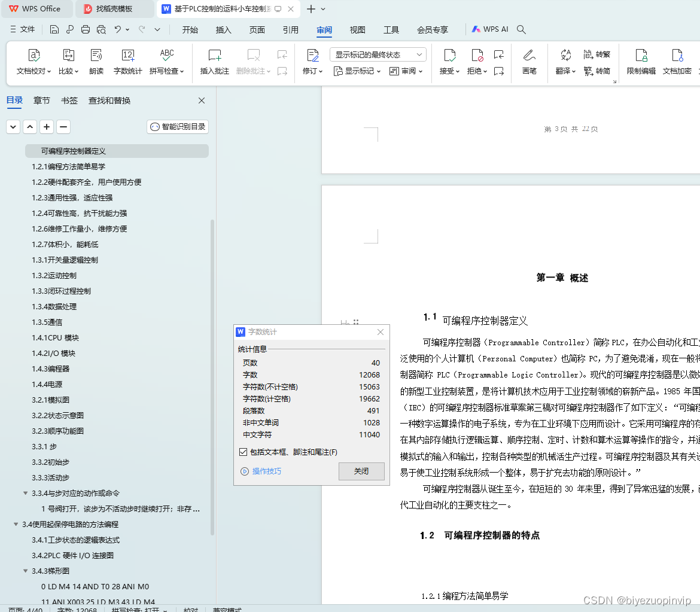Click the undo arrow icon
700x612 pixels.
117,29
